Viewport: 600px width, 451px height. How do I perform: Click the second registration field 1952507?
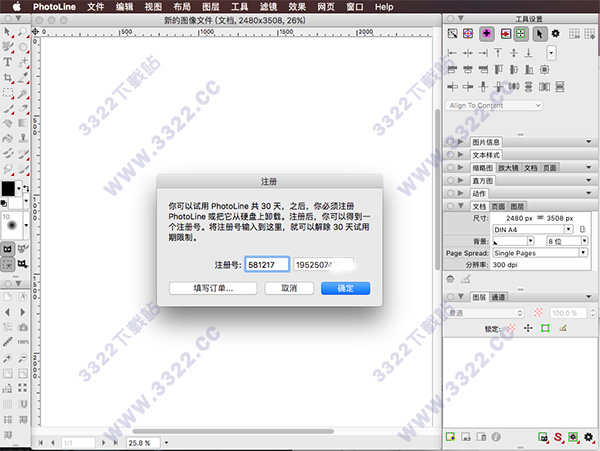(x=323, y=264)
